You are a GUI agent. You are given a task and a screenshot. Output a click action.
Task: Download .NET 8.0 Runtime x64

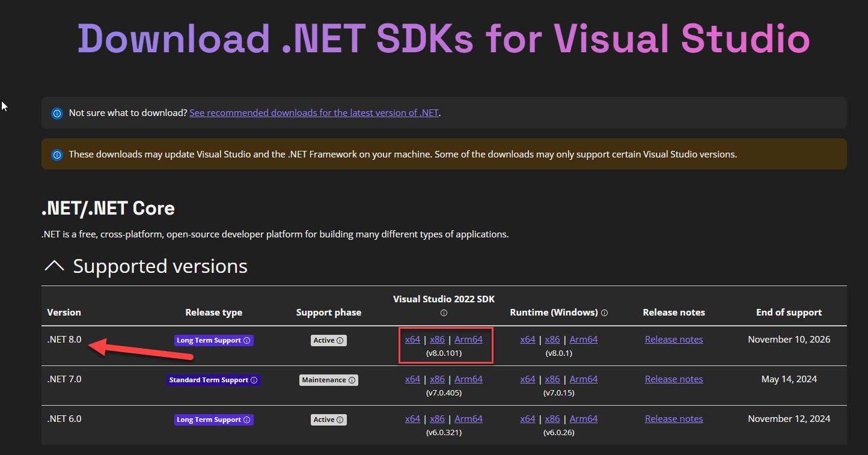pos(527,340)
